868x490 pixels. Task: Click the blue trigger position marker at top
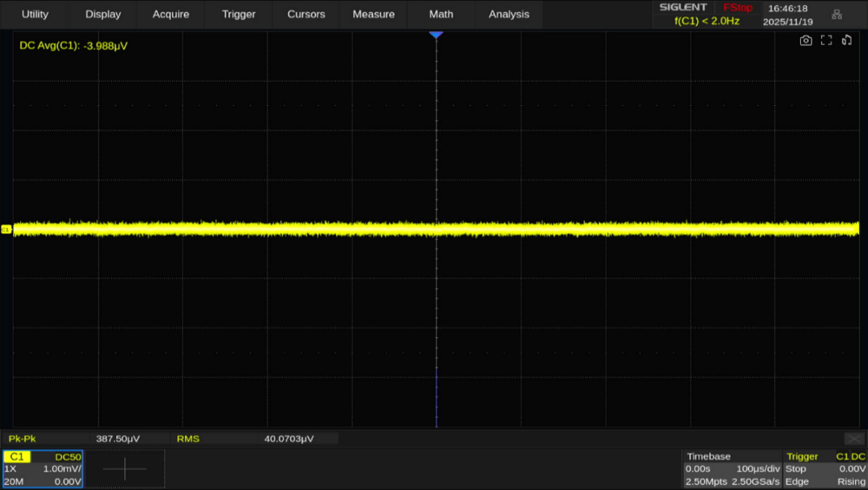pos(436,34)
